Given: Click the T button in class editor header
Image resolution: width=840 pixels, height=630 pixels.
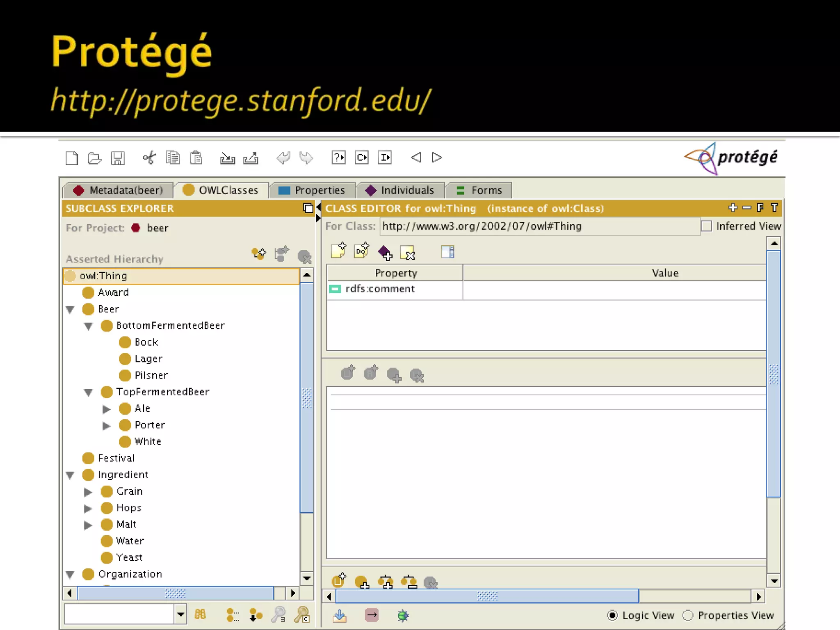Looking at the screenshot, I should pos(774,208).
